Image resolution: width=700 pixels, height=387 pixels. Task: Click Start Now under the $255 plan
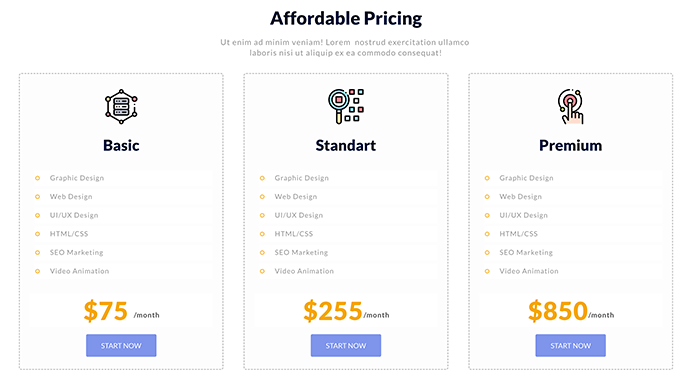346,345
